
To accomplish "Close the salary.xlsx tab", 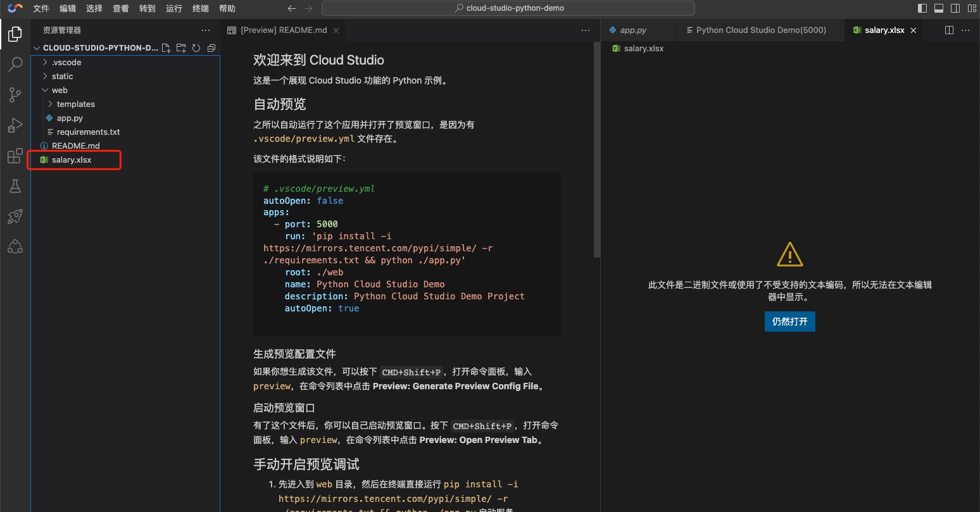I will 913,30.
